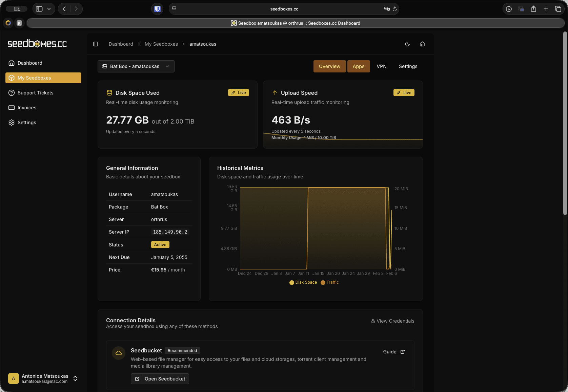Go forward with the browser forward arrow
Image resolution: width=568 pixels, height=392 pixels.
tap(76, 9)
